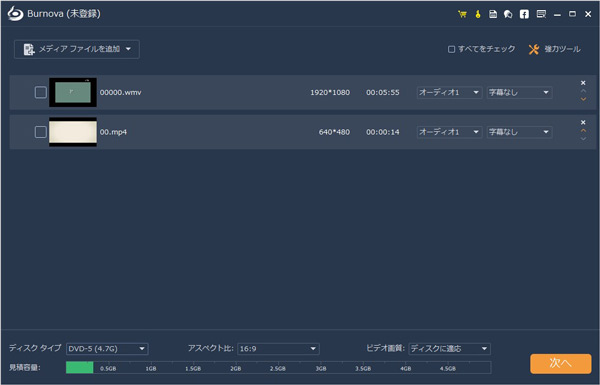Remove 00000.wmv with its X icon
The width and height of the screenshot is (600, 385).
(x=583, y=83)
